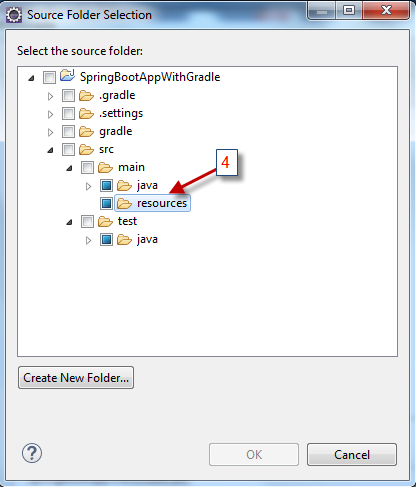Click the test folder icon
Image resolution: width=416 pixels, height=487 pixels.
click(x=105, y=222)
